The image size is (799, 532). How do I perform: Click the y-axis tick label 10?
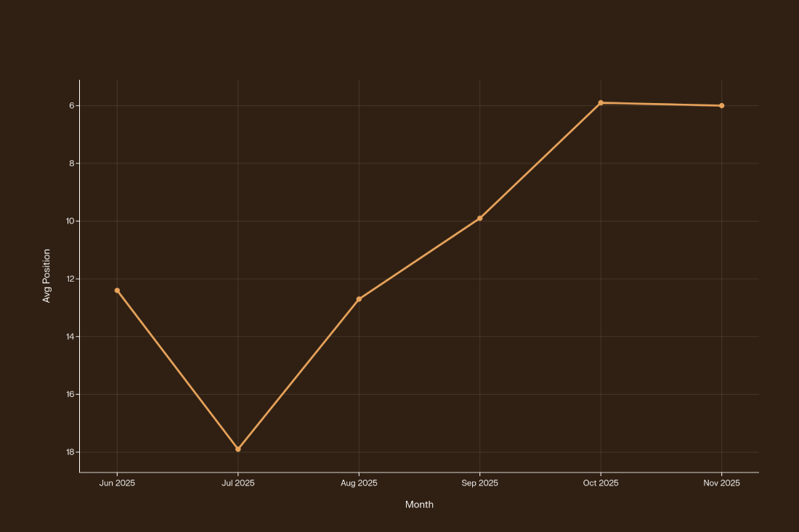[x=70, y=221]
